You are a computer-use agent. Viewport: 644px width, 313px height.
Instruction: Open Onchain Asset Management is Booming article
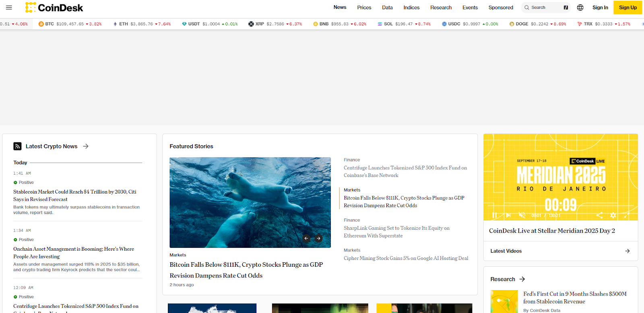(74, 253)
